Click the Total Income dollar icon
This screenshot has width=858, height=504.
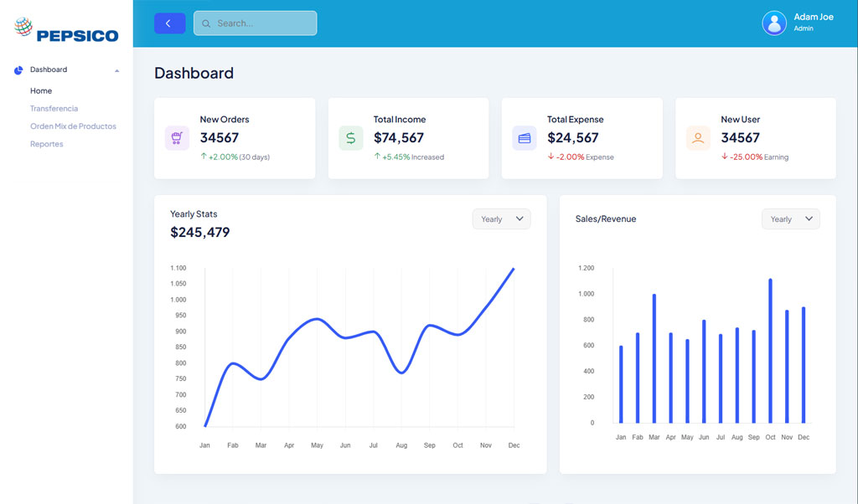click(350, 138)
